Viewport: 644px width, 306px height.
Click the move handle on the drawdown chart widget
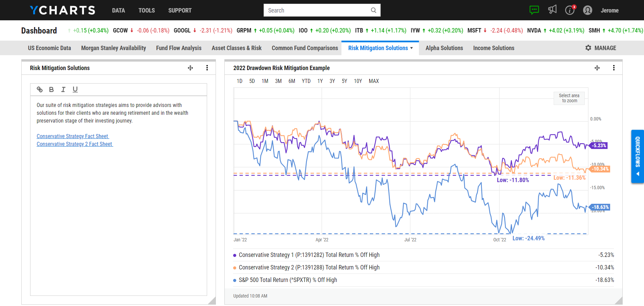click(597, 68)
